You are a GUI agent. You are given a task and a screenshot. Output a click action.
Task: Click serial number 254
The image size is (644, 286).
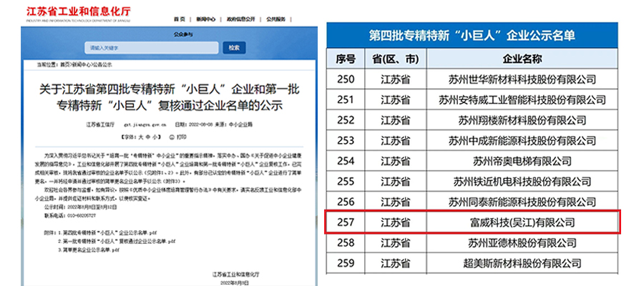pyautogui.click(x=345, y=161)
